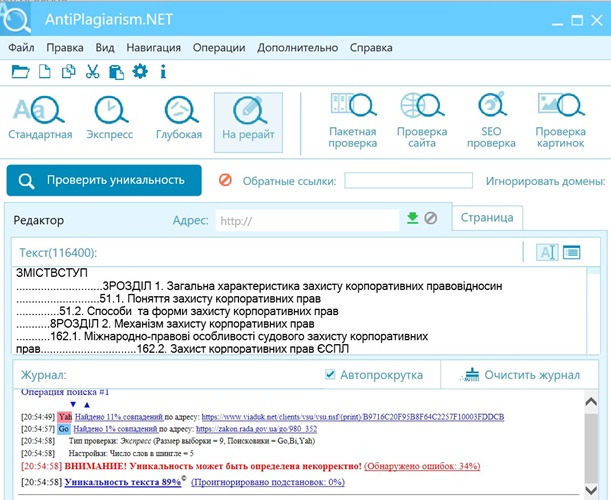Click the Операция поиска #1 heading
The height and width of the screenshot is (500, 611).
coord(65,392)
